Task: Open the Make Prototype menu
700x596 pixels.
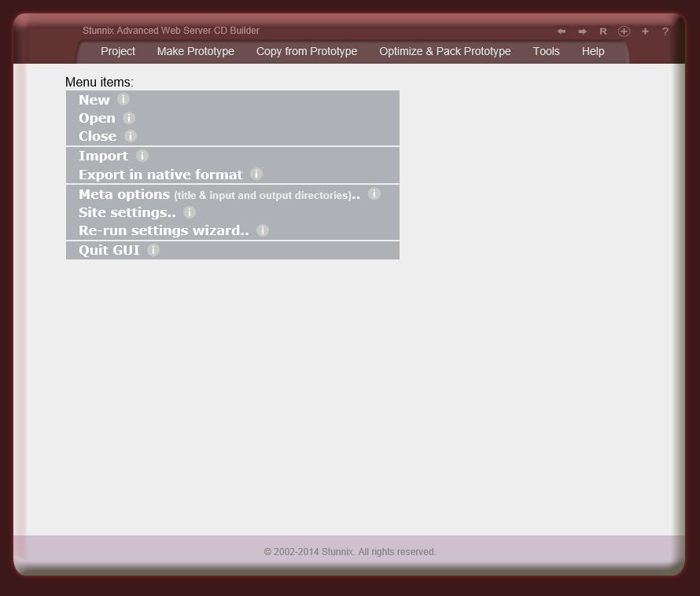Action: (x=195, y=51)
